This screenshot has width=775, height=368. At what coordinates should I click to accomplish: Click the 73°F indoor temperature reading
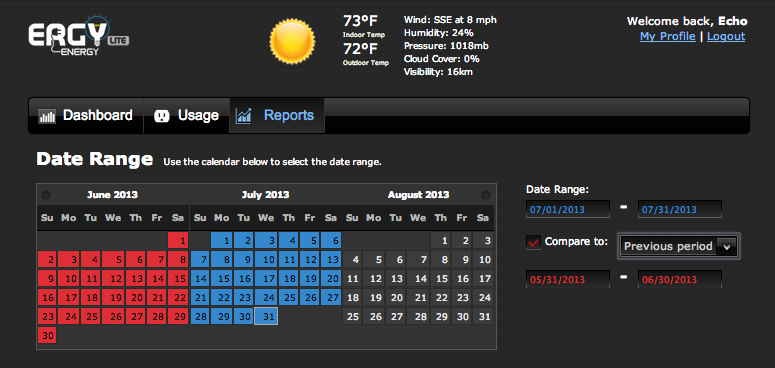(360, 21)
